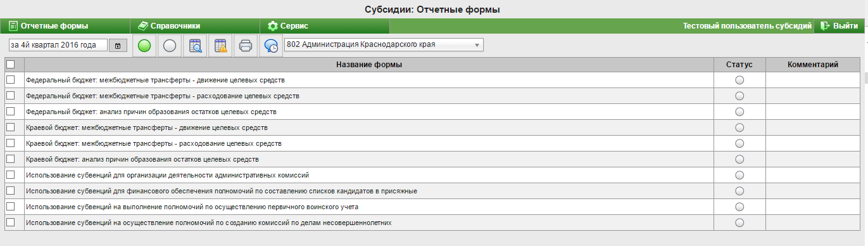Screen dimensions: 868x246
Task: Check the box for комиссий по делам несовершеннолетних row
Action: (10, 223)
